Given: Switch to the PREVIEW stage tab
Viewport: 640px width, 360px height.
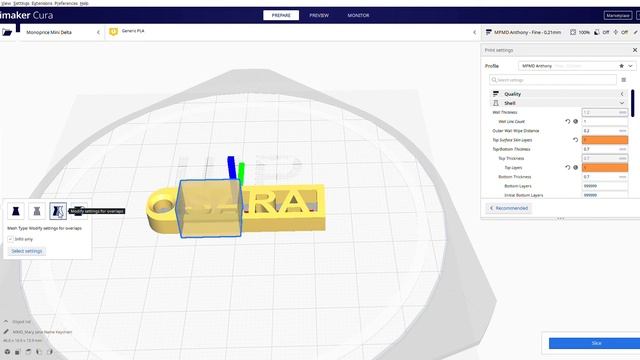Looking at the screenshot, I should tap(319, 15).
